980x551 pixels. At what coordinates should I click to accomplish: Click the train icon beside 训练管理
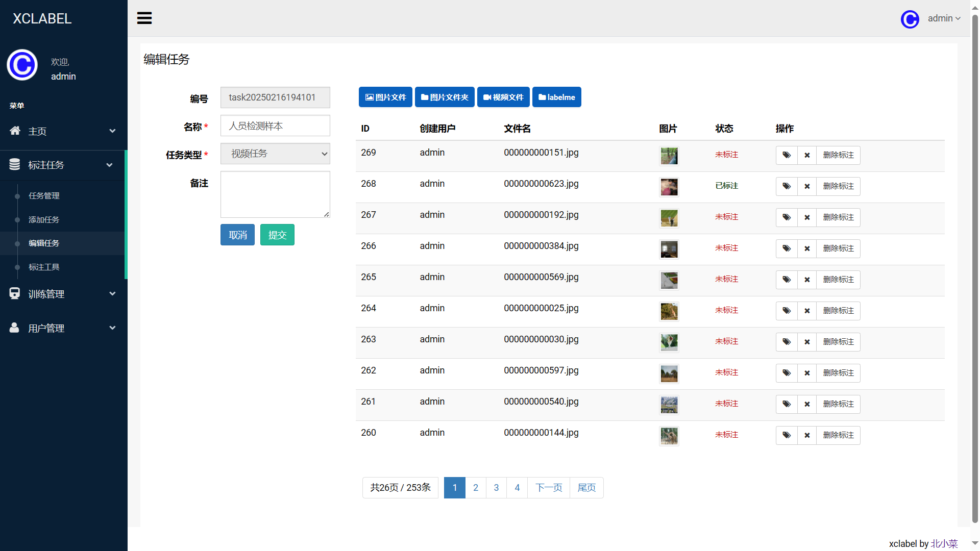tap(15, 294)
